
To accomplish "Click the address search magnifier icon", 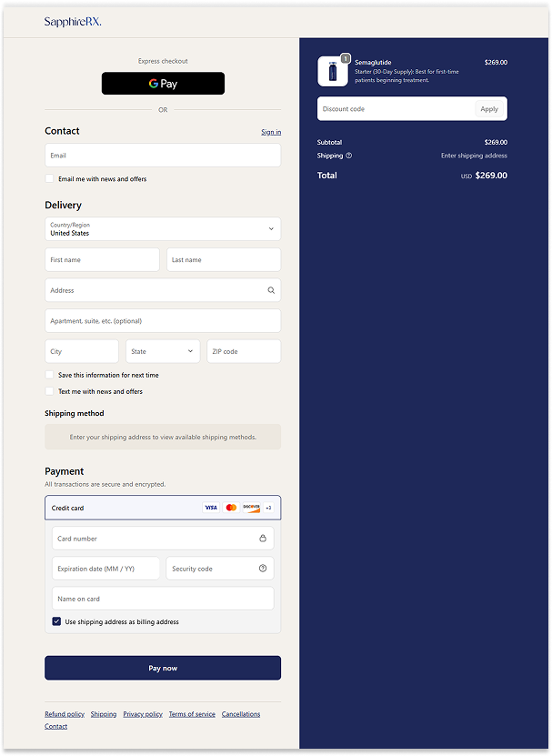I will pyautogui.click(x=271, y=290).
